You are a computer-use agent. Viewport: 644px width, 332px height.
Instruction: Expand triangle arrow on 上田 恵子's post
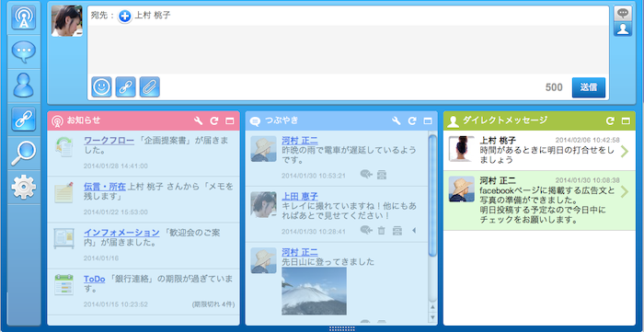point(414,231)
